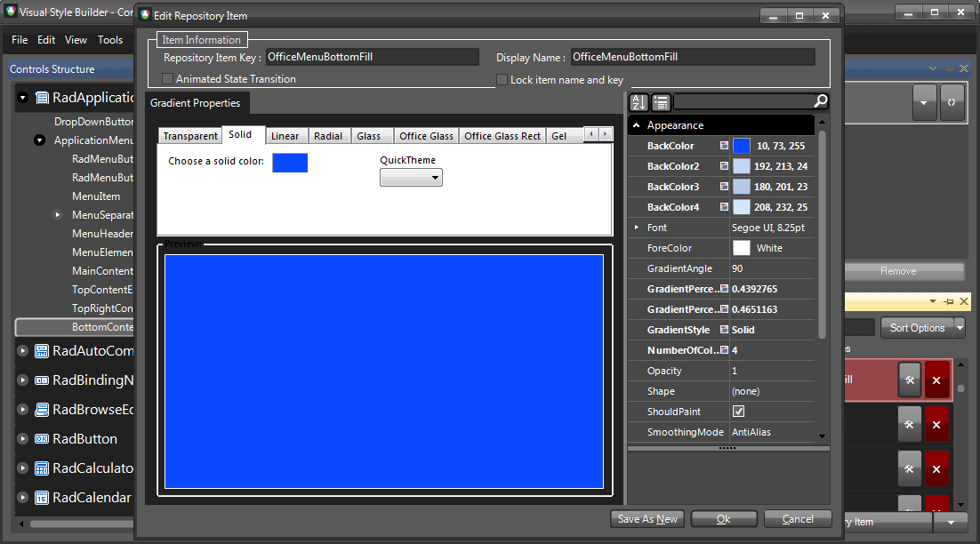Click the RadCalendar icon in the tree
This screenshot has width=980, height=544.
(42, 498)
